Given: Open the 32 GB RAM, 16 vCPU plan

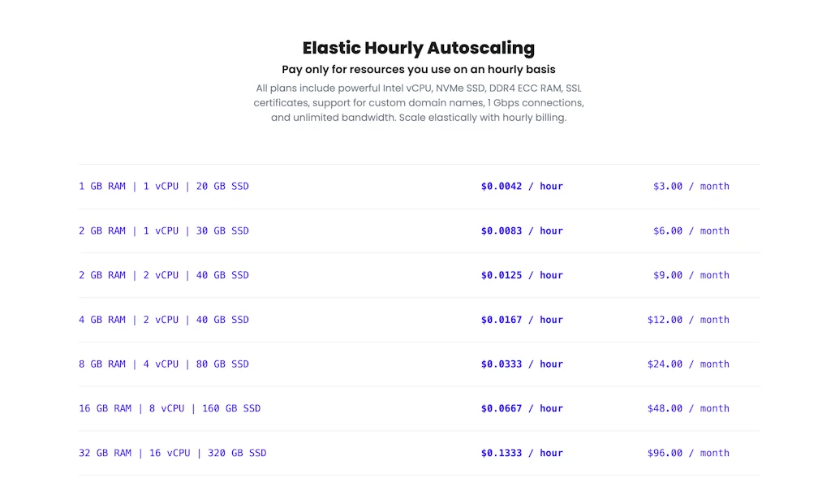Looking at the screenshot, I should (172, 453).
